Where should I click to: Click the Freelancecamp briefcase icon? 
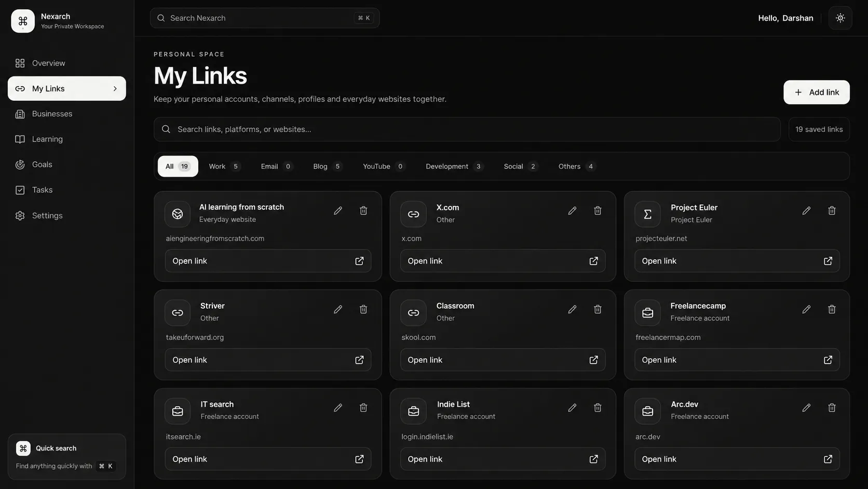click(x=647, y=313)
